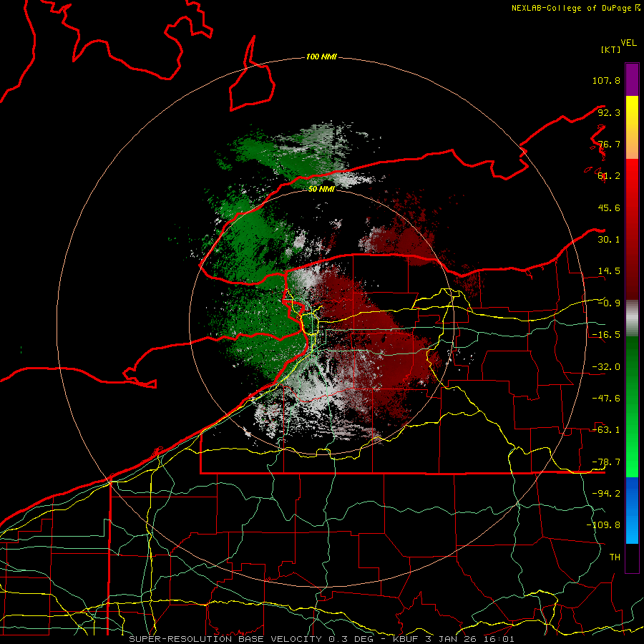This screenshot has height=644, width=644.
Task: Select the 30.1 scale value
Action: click(609, 240)
